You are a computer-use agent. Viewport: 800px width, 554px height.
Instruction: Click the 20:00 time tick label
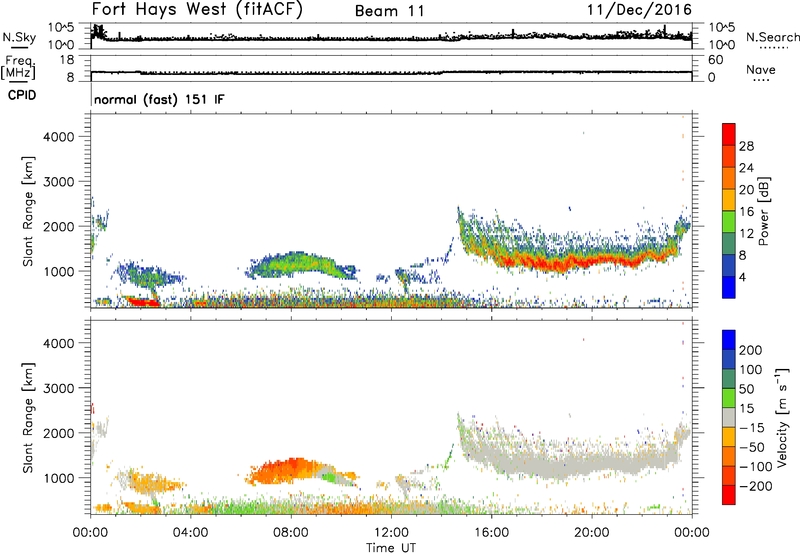[591, 533]
